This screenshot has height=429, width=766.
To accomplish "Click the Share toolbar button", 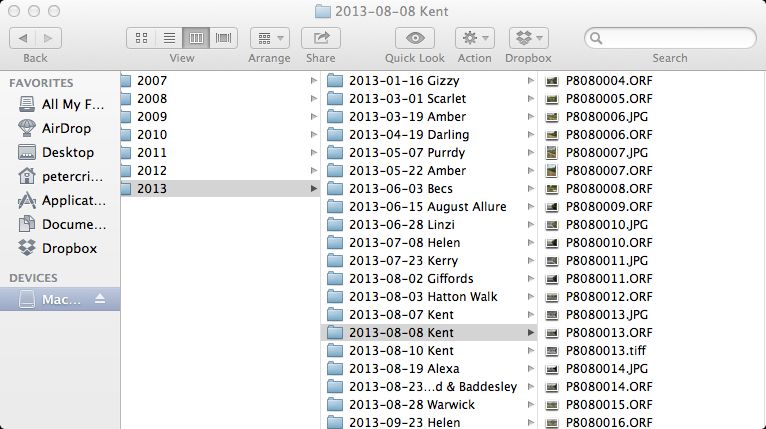I will coord(321,38).
